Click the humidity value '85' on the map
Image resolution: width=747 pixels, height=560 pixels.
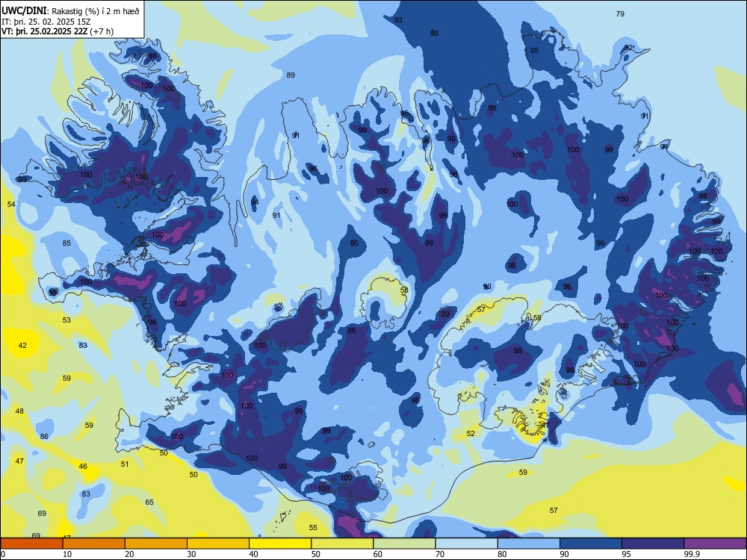pos(66,243)
